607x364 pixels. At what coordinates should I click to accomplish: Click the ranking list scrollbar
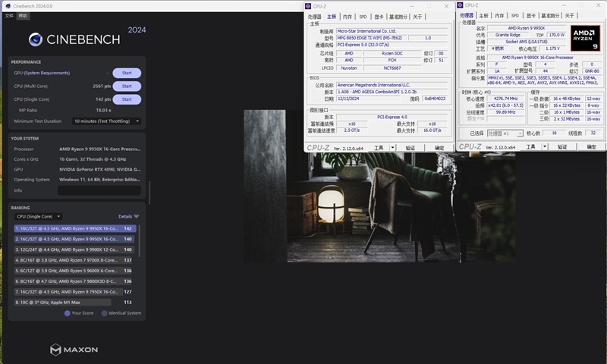140,241
